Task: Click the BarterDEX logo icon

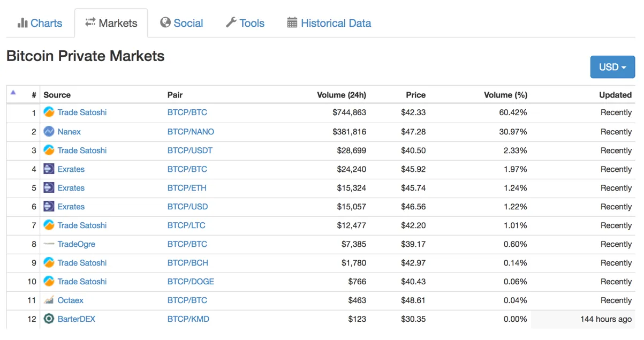Action: 49,319
